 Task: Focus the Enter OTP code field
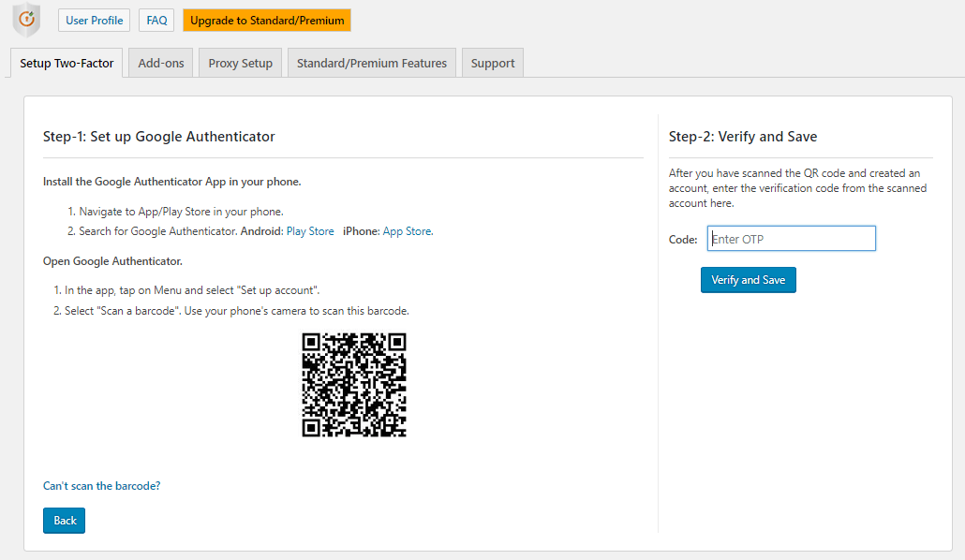(791, 239)
